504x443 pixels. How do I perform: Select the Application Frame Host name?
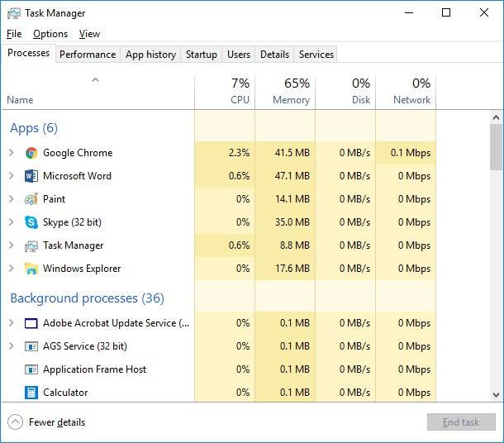point(94,369)
